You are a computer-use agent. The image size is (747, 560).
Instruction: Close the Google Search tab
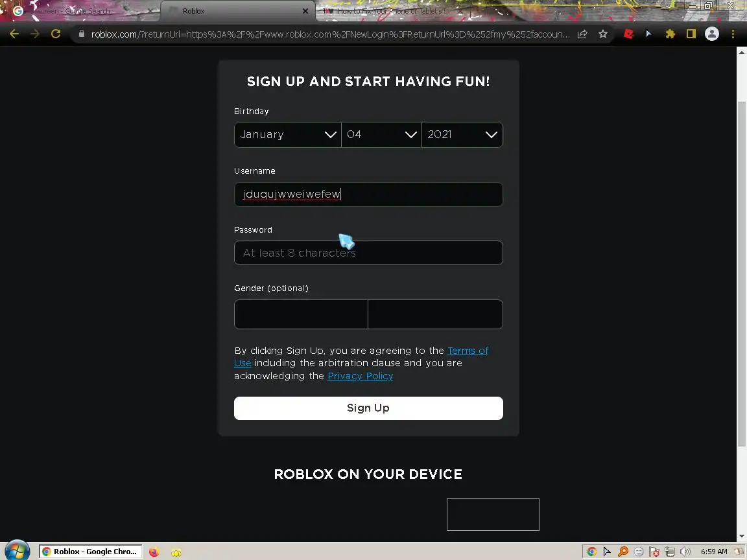tap(150, 11)
